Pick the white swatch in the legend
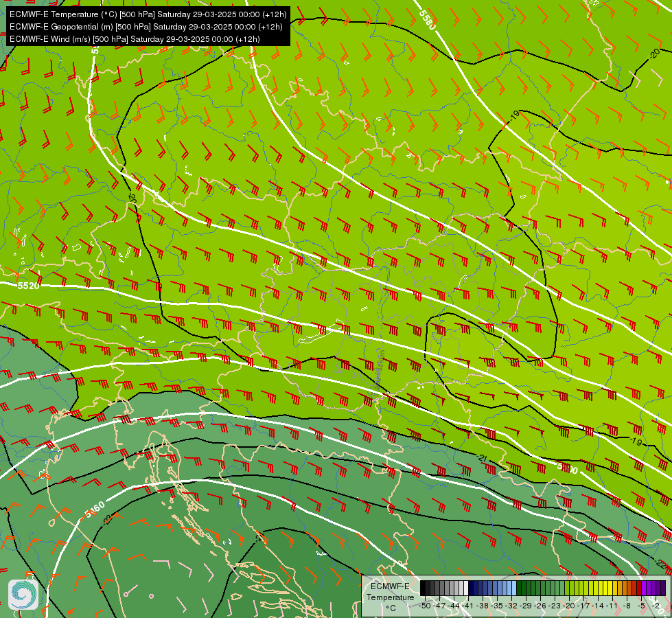The width and height of the screenshot is (672, 618). 466,588
